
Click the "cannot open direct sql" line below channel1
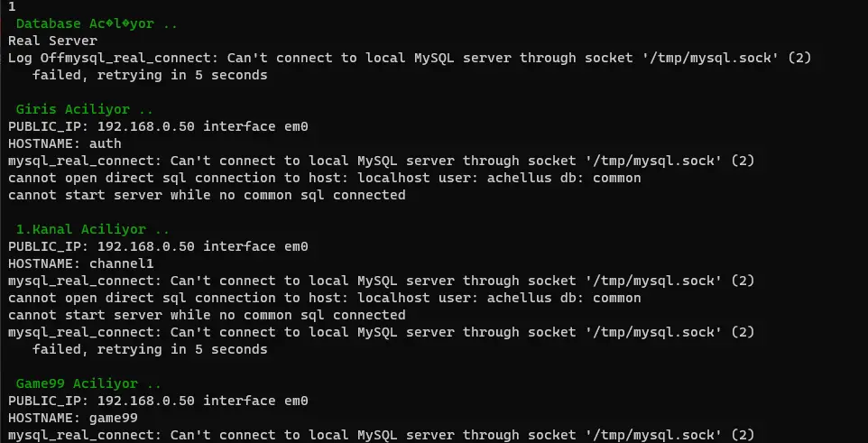[324, 298]
